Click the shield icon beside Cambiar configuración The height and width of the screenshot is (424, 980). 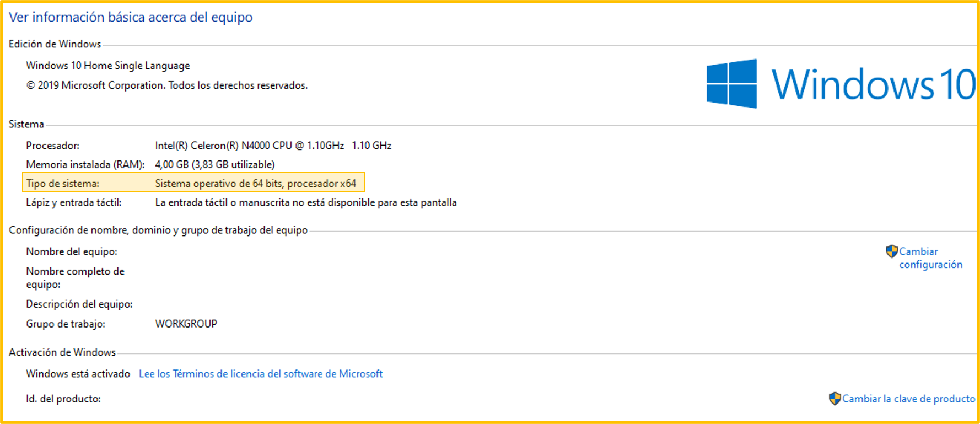891,251
